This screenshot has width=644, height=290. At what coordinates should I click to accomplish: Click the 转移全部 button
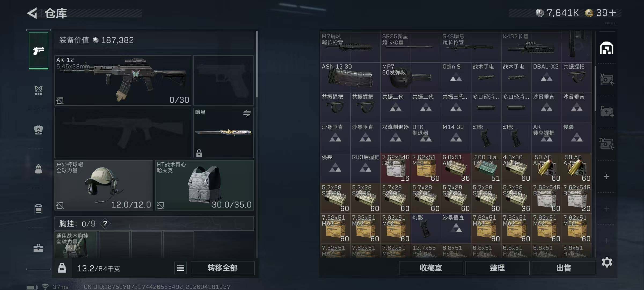222,268
